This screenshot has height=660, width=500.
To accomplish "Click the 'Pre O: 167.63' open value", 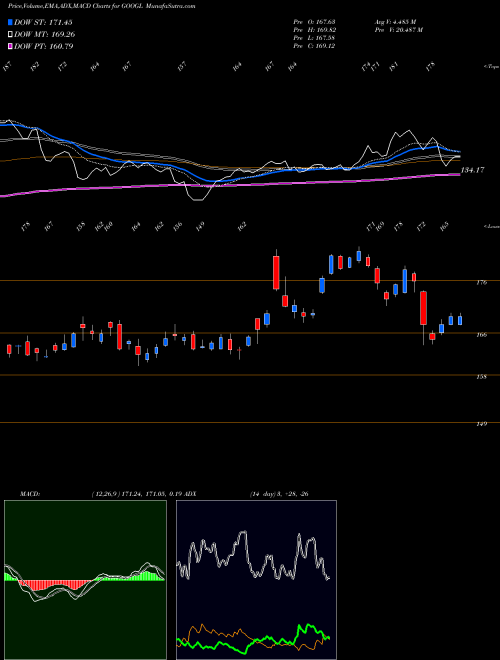I will 314,22.
